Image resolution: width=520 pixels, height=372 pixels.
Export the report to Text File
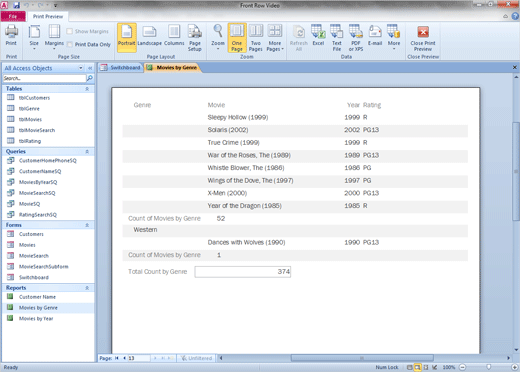click(337, 37)
